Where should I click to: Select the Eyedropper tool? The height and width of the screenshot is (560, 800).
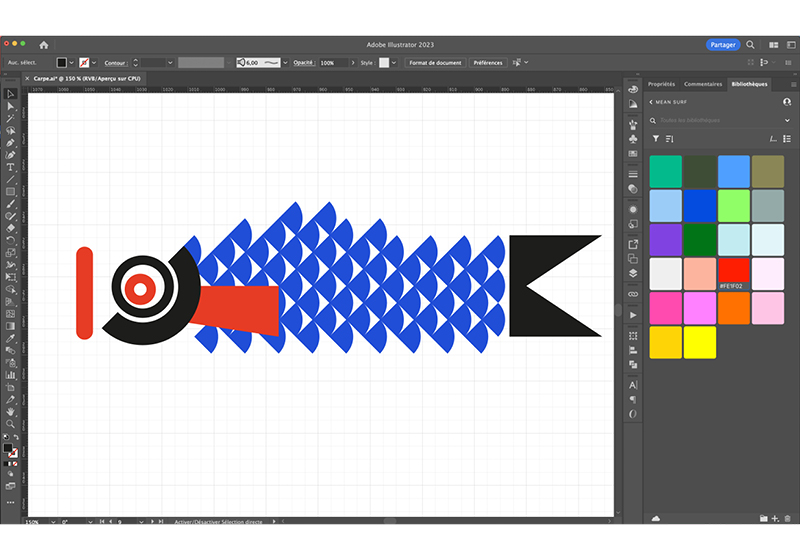pos(10,339)
